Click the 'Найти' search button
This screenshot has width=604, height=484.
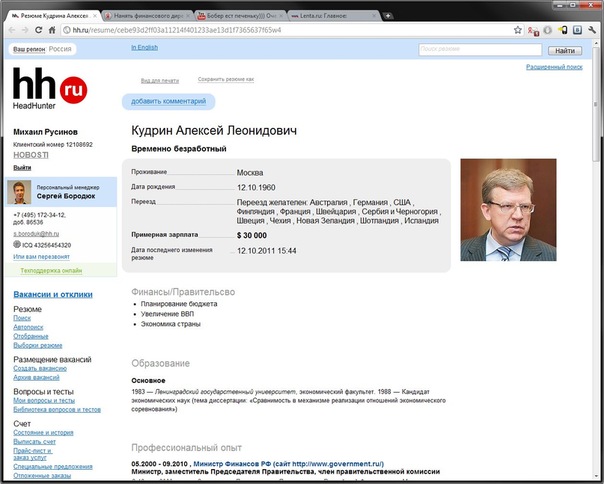pyautogui.click(x=565, y=50)
